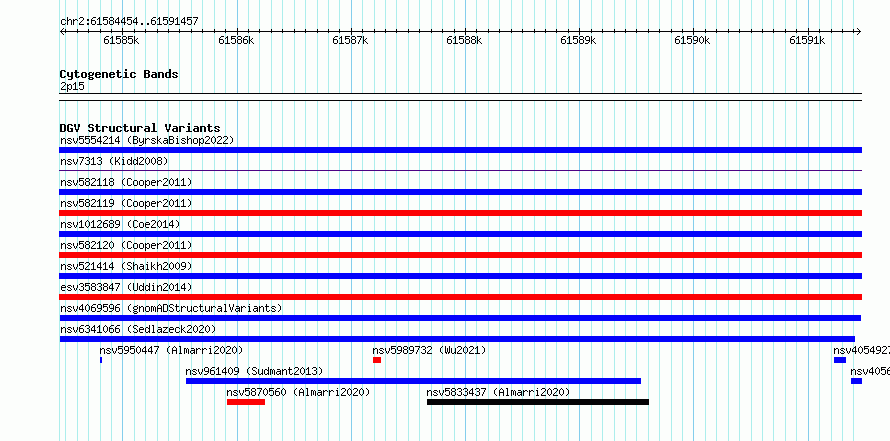The height and width of the screenshot is (441, 890).
Task: Open the nsv5989732 (Wu2021) label
Action: point(429,350)
